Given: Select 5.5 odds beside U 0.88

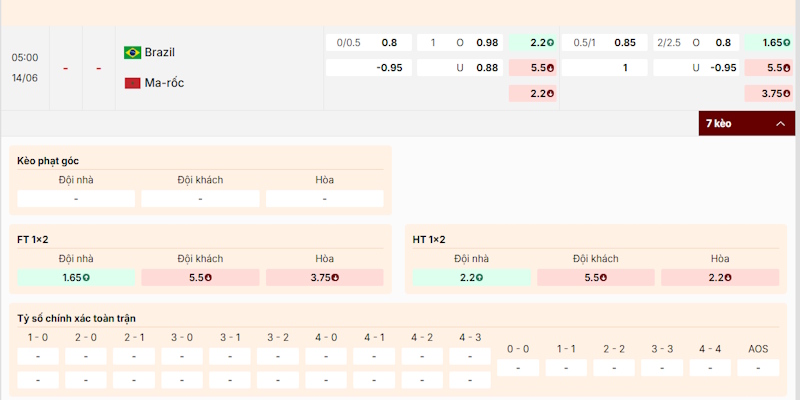Looking at the screenshot, I should [532, 67].
